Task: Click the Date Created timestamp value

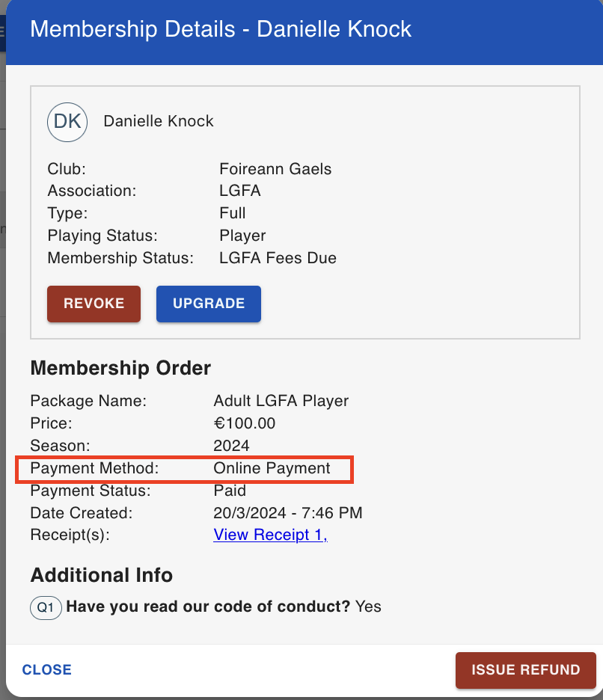Action: pyautogui.click(x=287, y=513)
